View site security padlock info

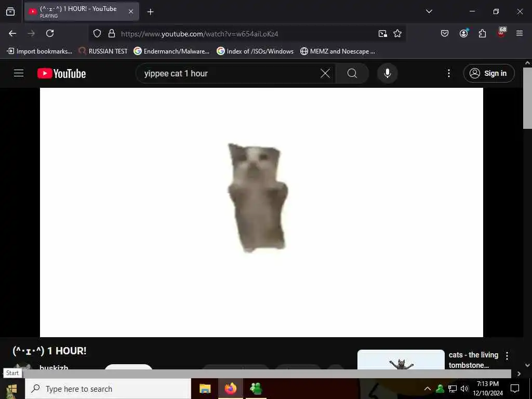tap(112, 33)
